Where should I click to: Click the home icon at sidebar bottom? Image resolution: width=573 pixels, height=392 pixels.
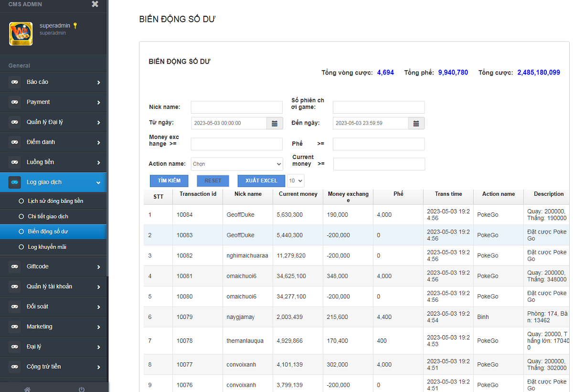coord(27,389)
